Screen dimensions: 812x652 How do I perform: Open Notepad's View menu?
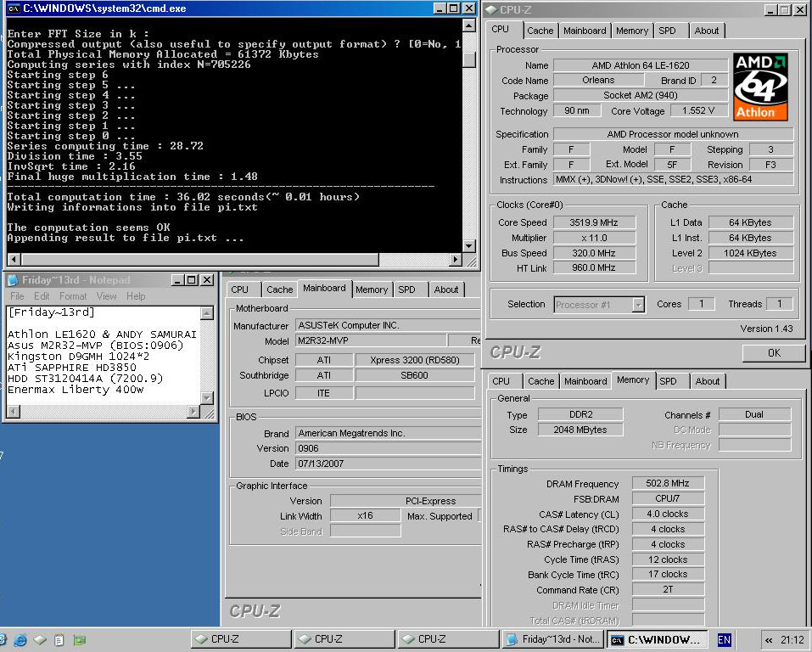click(x=106, y=296)
